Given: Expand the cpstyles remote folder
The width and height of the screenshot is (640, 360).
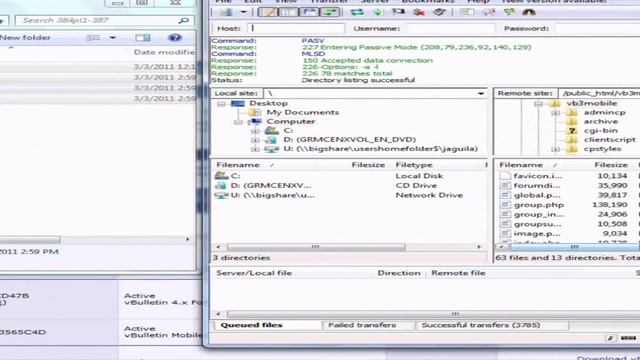Looking at the screenshot, I should click(555, 149).
